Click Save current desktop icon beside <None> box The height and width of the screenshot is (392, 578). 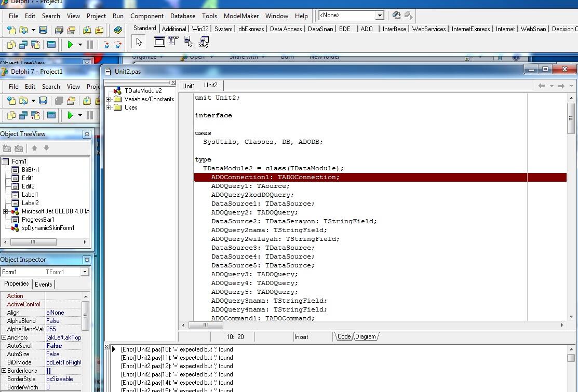pos(397,16)
